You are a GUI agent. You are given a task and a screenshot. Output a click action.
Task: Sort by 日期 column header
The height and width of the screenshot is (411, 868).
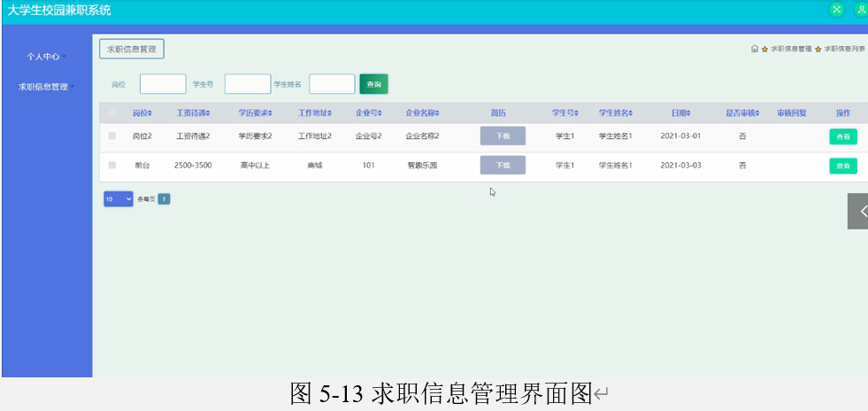(x=681, y=113)
